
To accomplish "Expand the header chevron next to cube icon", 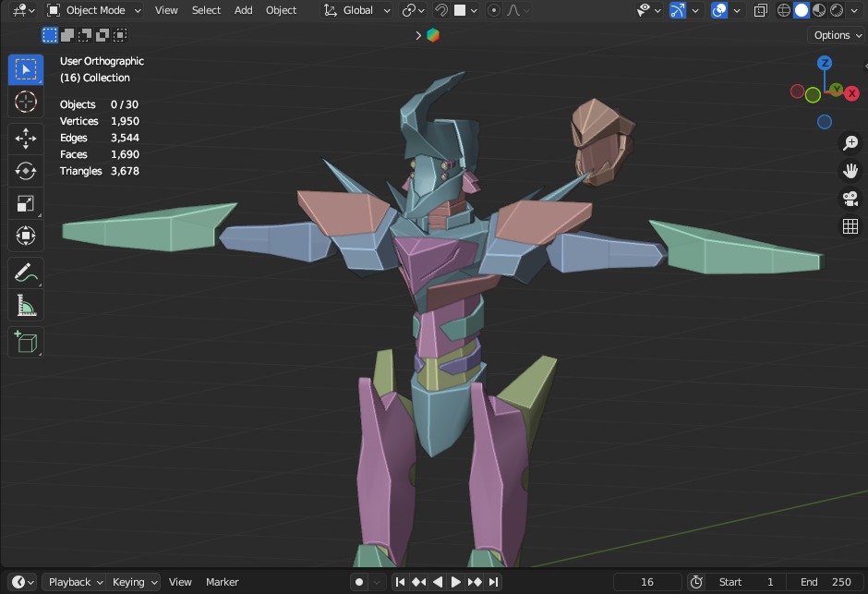I will click(x=418, y=35).
